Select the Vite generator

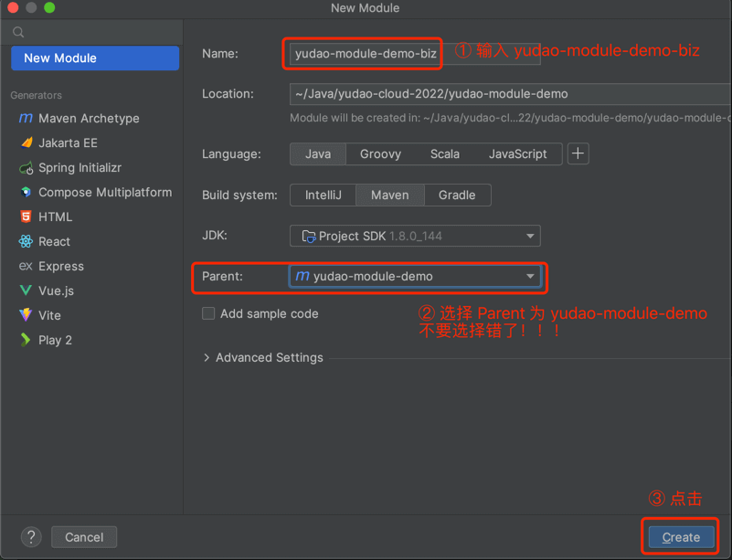(49, 315)
